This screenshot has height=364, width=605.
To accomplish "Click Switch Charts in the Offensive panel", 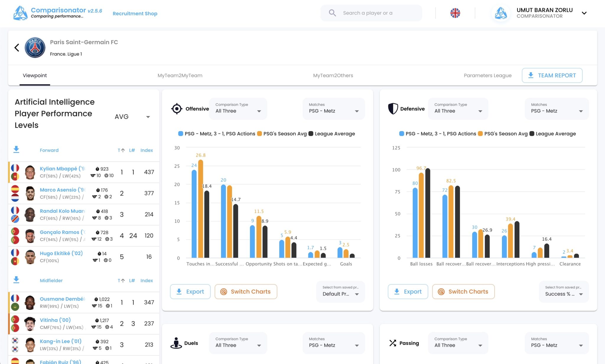I will tap(246, 291).
